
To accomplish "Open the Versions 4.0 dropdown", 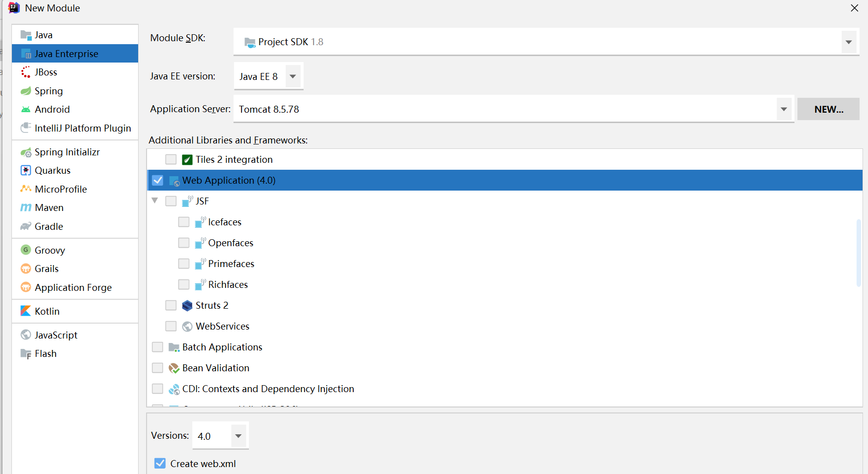I will pos(238,436).
